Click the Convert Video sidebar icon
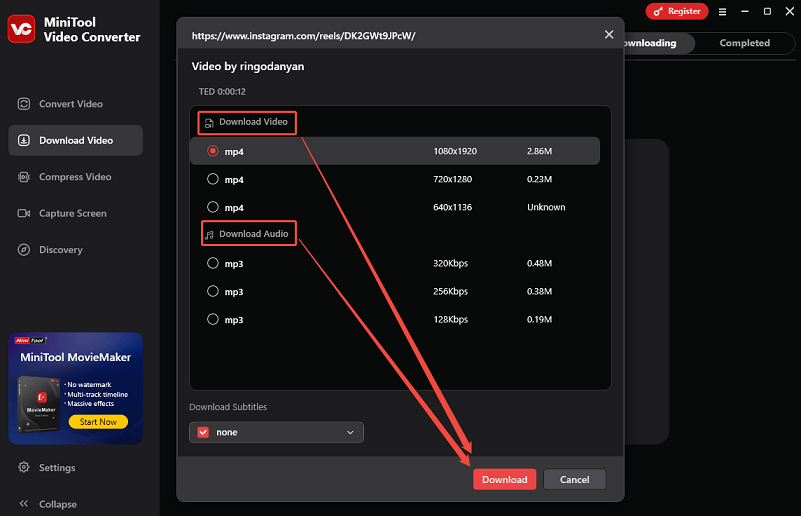The width and height of the screenshot is (801, 516). pyautogui.click(x=24, y=104)
